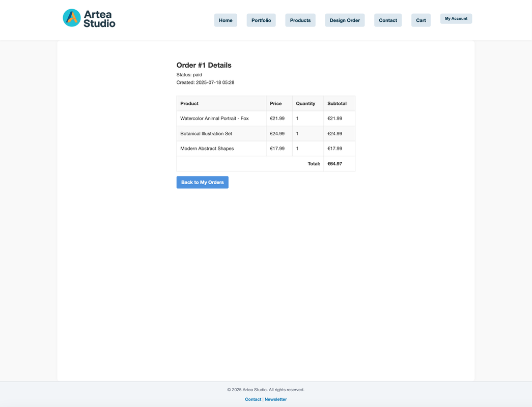Click the €24.99 price cell for Botanical set
The width and height of the screenshot is (532, 407).
pos(279,134)
